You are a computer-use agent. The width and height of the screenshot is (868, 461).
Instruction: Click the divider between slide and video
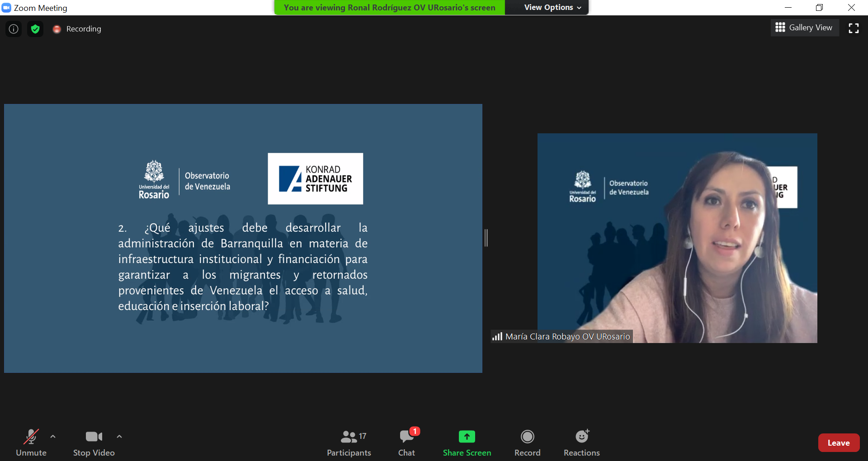[x=486, y=238]
